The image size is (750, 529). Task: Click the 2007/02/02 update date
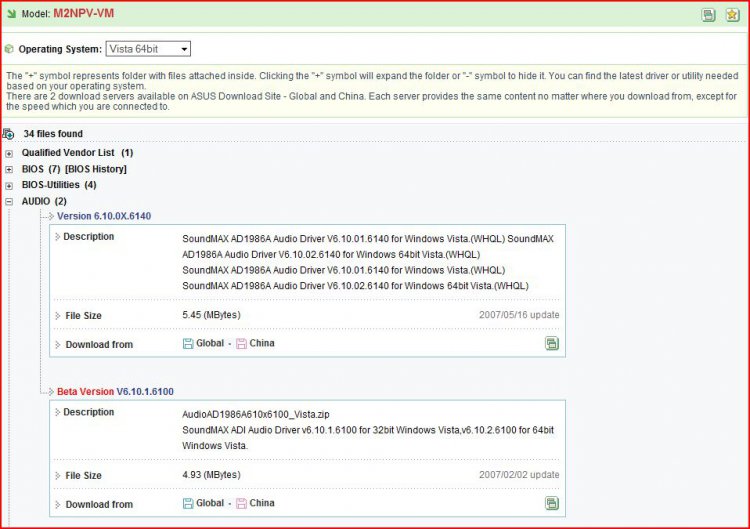519,474
